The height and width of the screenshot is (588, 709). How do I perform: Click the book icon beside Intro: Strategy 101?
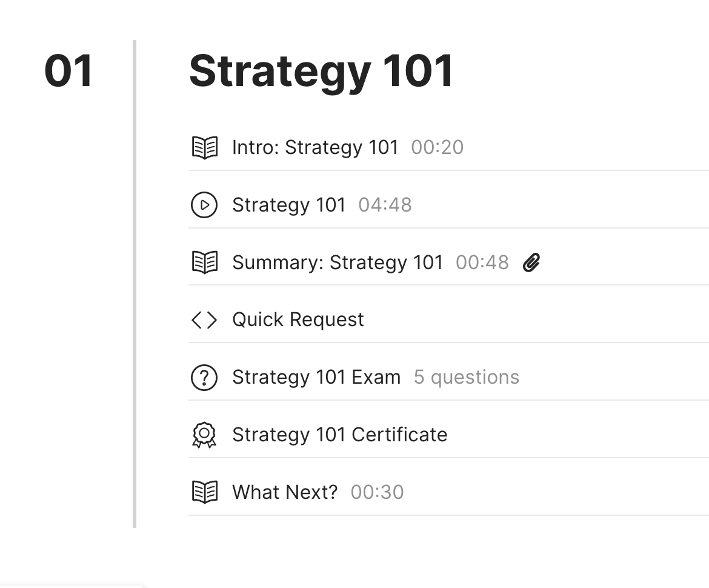coord(204,147)
